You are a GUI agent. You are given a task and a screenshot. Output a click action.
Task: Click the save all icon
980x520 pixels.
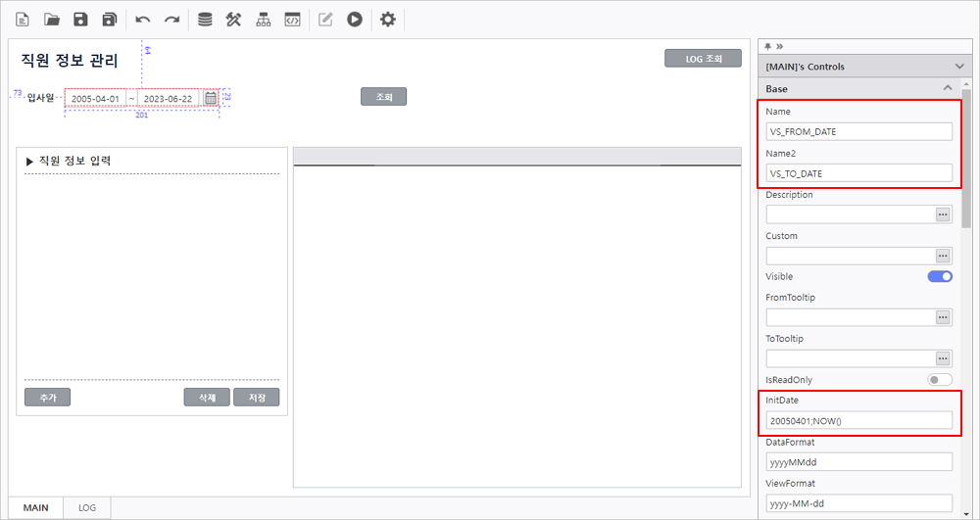110,20
